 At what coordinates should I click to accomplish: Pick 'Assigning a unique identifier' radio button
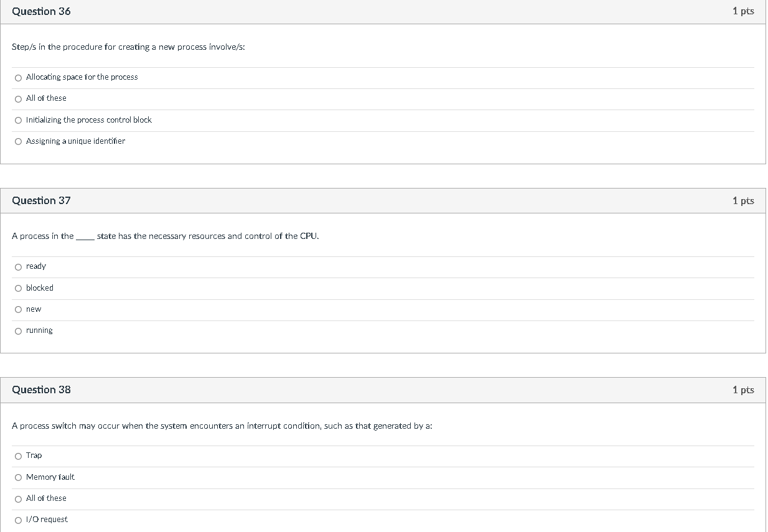[x=19, y=142]
